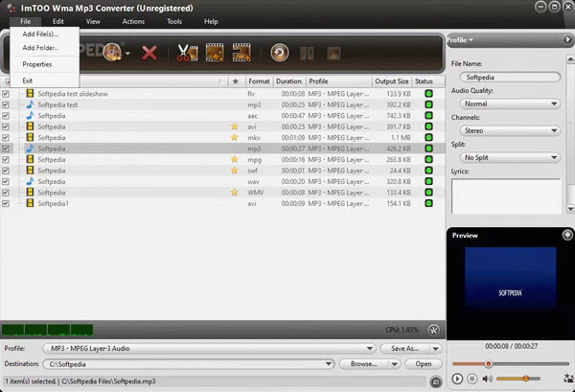Screen dimensions: 575x392
Task: Toggle the checkbox for Softpedia1 file
Action: pyautogui.click(x=7, y=204)
